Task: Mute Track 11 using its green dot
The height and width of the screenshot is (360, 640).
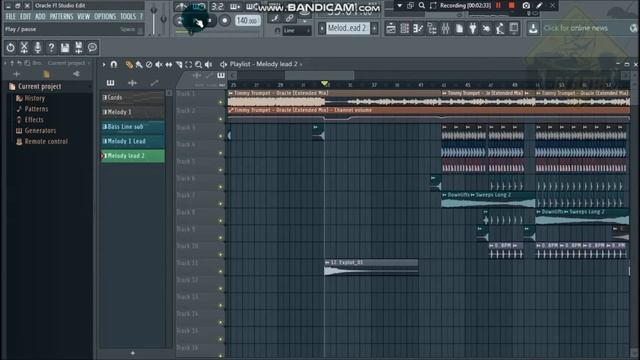Action: click(221, 271)
